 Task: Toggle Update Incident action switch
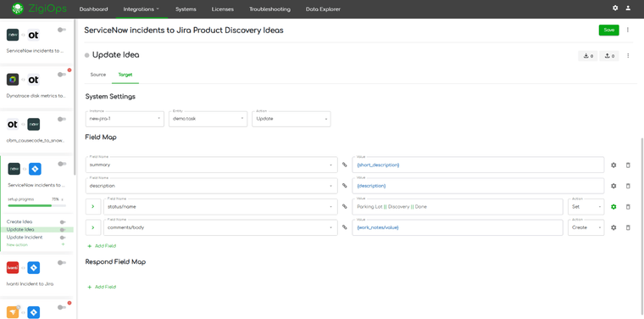[x=63, y=238]
